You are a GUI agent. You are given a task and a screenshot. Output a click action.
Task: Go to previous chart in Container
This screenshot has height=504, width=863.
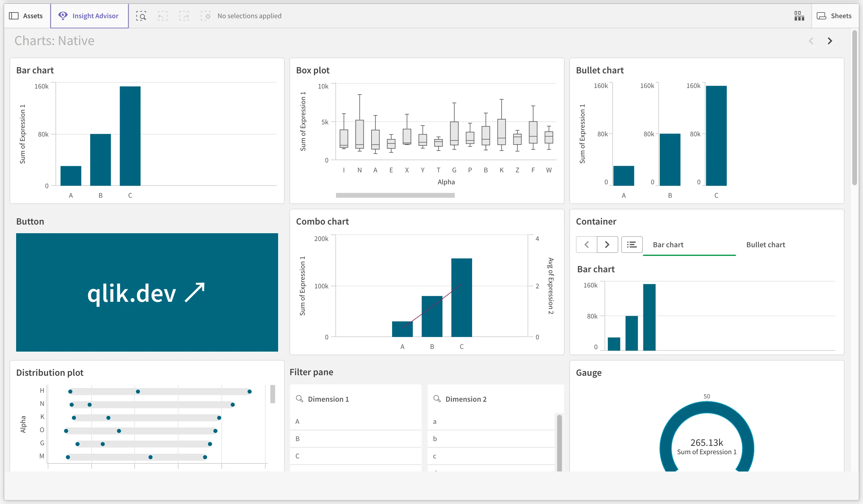(586, 244)
